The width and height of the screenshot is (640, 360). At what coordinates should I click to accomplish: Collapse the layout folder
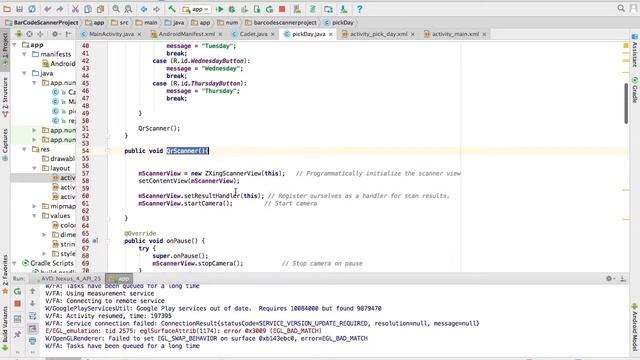point(35,168)
